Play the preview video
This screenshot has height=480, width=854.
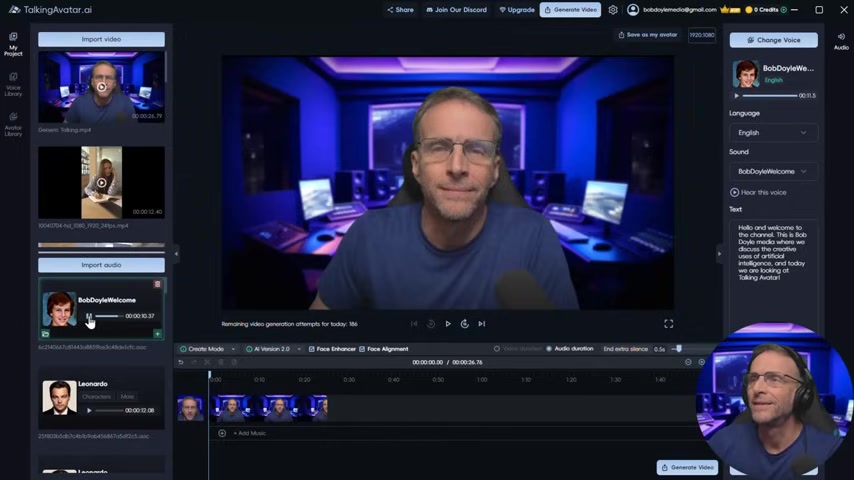tap(448, 324)
